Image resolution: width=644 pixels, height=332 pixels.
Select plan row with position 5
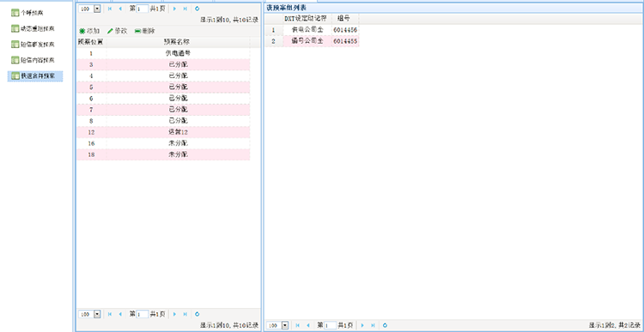coord(163,87)
